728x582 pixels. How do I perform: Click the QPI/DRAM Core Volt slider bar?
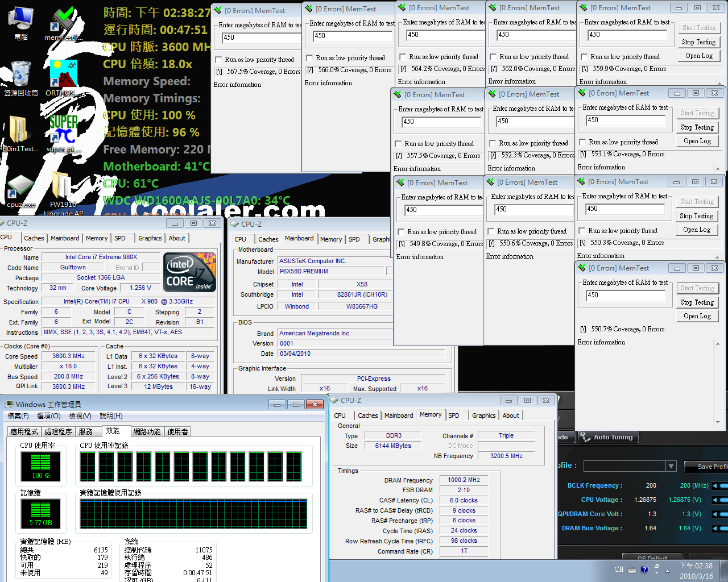(724, 514)
